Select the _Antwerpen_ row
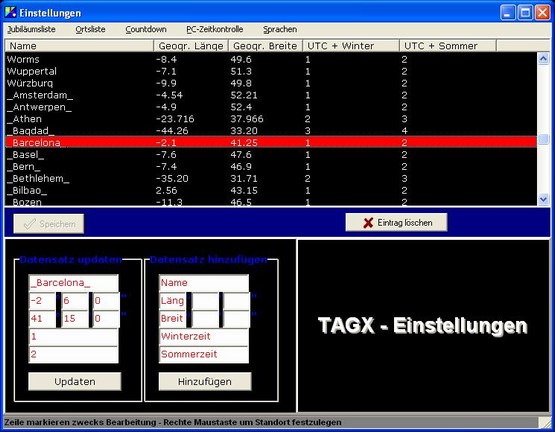This screenshot has height=432, width=555. (x=271, y=107)
